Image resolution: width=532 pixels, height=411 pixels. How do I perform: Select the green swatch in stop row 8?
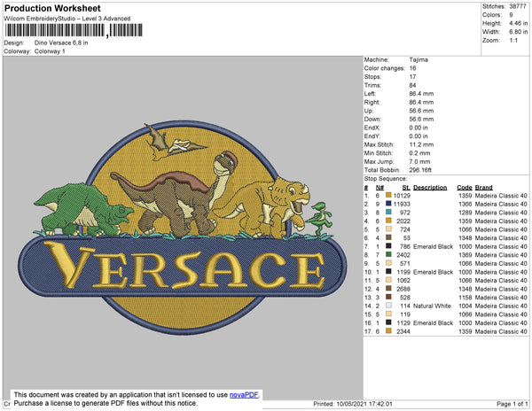click(388, 254)
